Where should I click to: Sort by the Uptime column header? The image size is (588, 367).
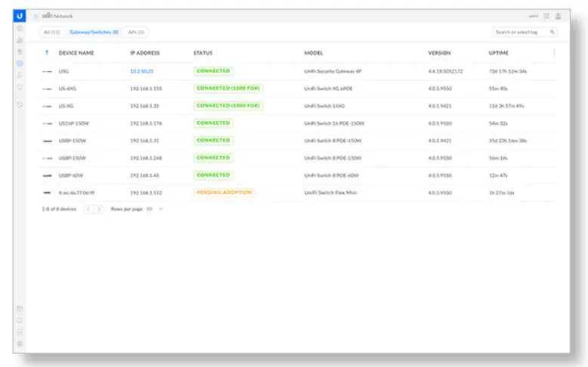(498, 53)
